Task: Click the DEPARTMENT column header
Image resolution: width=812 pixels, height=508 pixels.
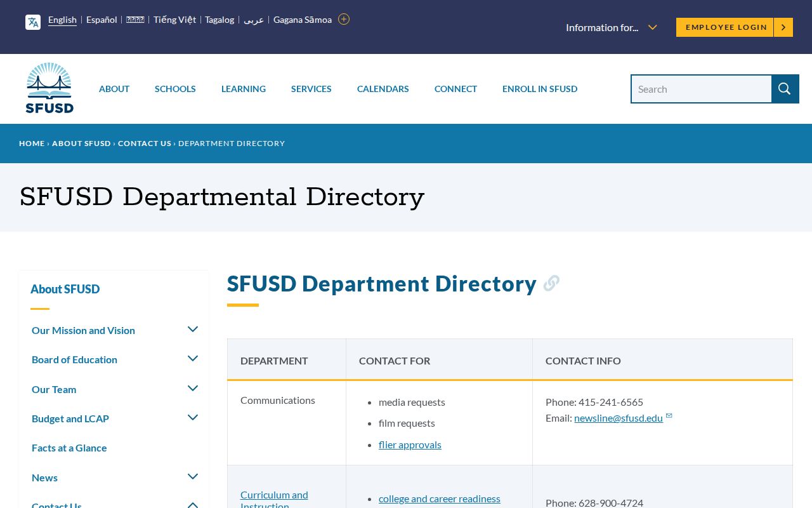Action: [274, 361]
